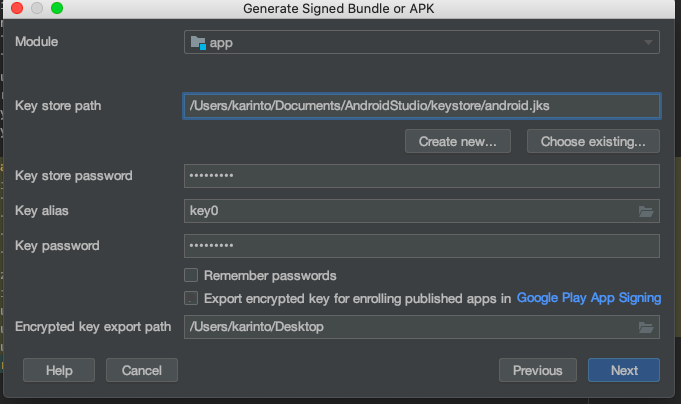
Task: Focus the Encrypted key export path field
Action: click(410, 327)
